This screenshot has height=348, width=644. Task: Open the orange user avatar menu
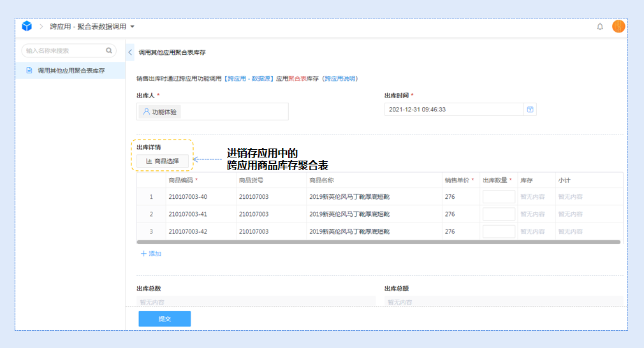(618, 26)
